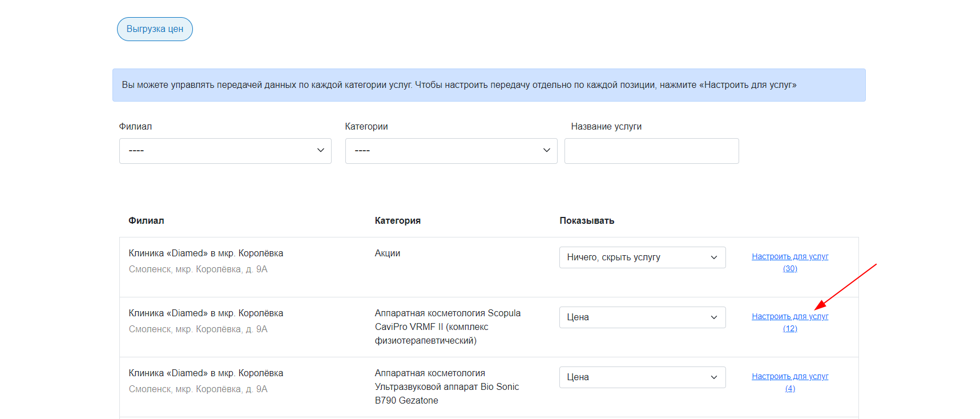The image size is (980, 419).
Task: Click the clinic name in the Акции row
Action: pos(206,253)
